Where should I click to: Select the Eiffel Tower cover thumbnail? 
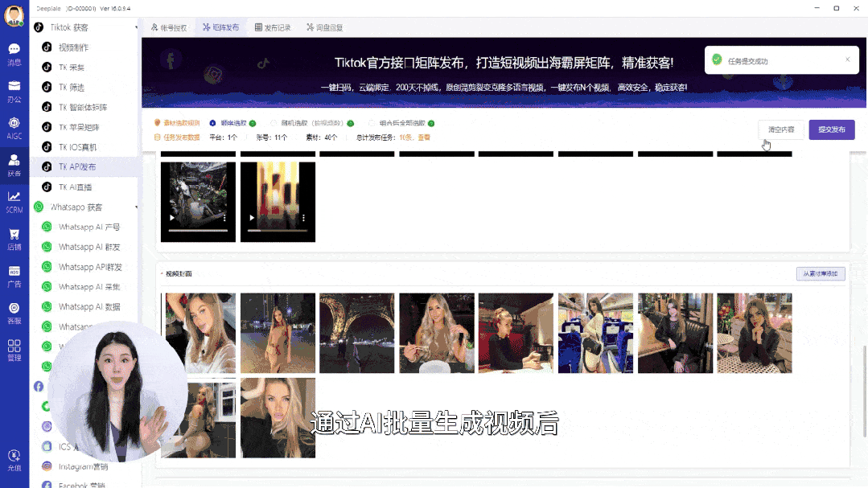click(x=357, y=333)
